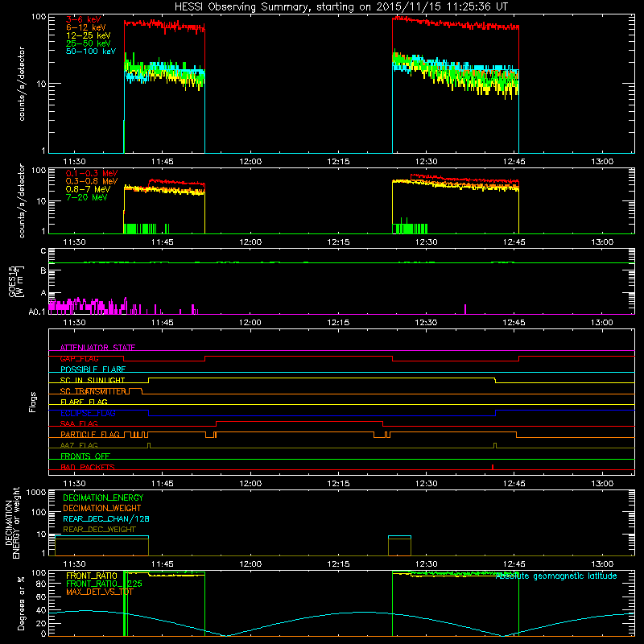
Task: Select the BAD_PACKETS flag label
Action: [88, 467]
